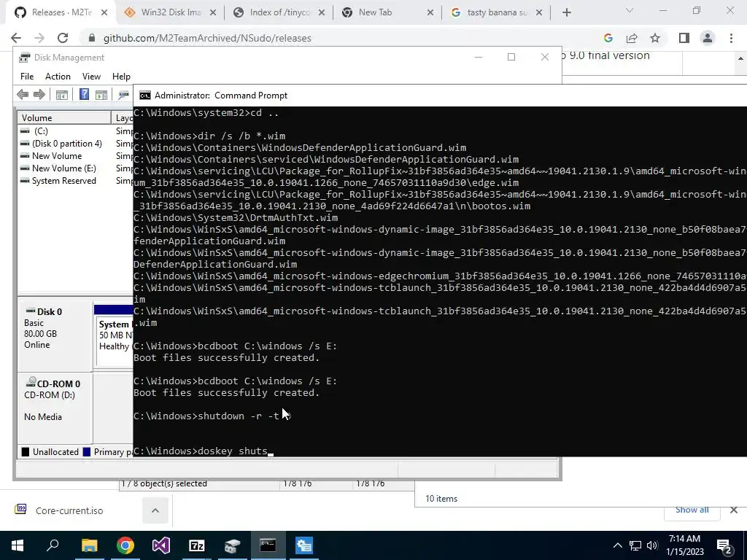Open Help via the blue question-mark icon
This screenshot has width=747, height=560.
point(85,94)
